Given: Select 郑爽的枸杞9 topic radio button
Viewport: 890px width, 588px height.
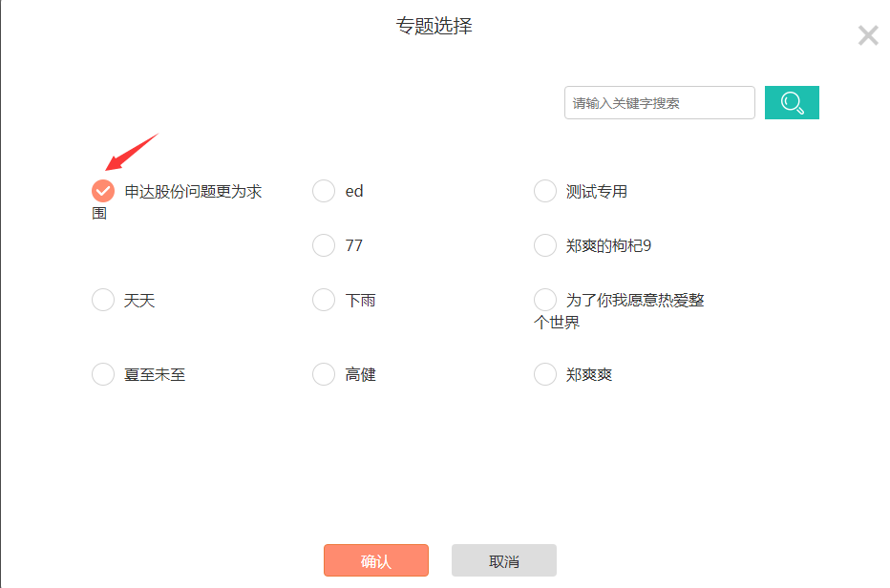Looking at the screenshot, I should [x=545, y=245].
